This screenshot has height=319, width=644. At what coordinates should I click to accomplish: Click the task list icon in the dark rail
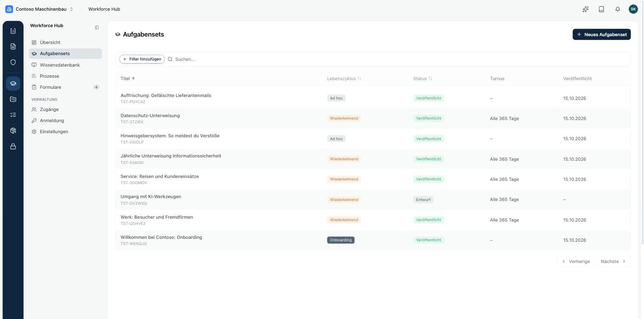coord(13,115)
